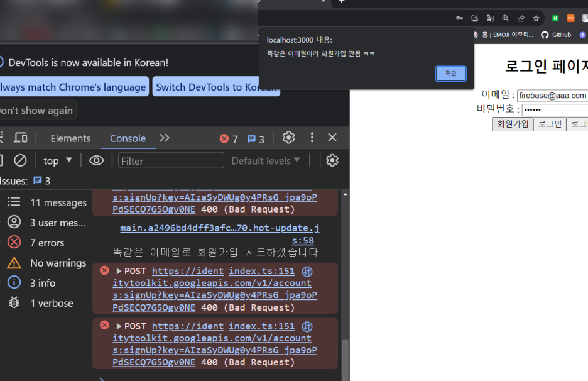Click the 비밀번호 password input field
The height and width of the screenshot is (381, 588).
[555, 109]
